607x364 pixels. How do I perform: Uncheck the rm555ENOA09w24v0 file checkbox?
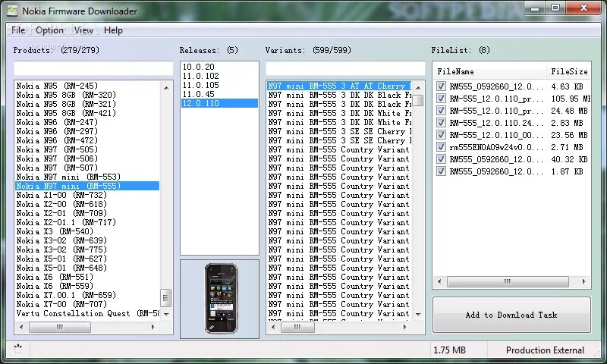(441, 147)
